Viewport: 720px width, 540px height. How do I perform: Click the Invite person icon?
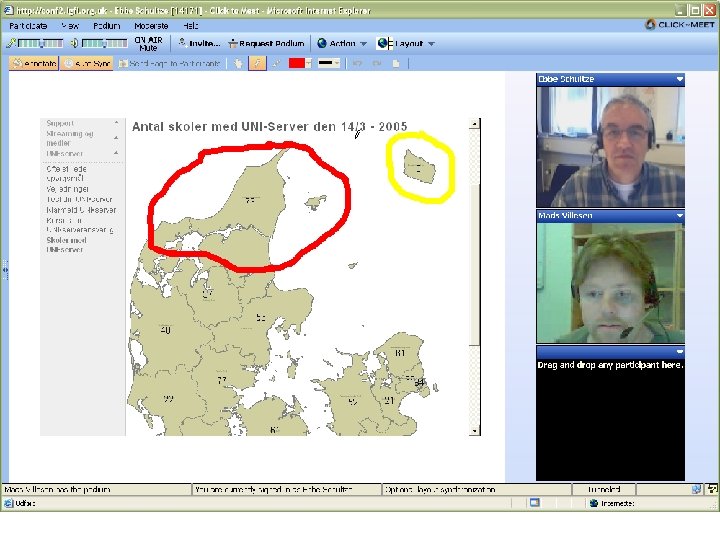click(x=182, y=43)
